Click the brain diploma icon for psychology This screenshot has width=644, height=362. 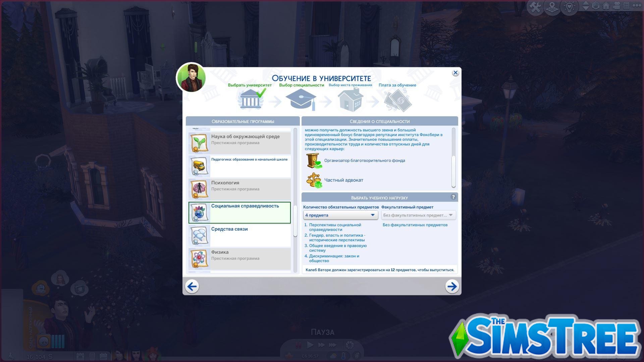pos(199,189)
